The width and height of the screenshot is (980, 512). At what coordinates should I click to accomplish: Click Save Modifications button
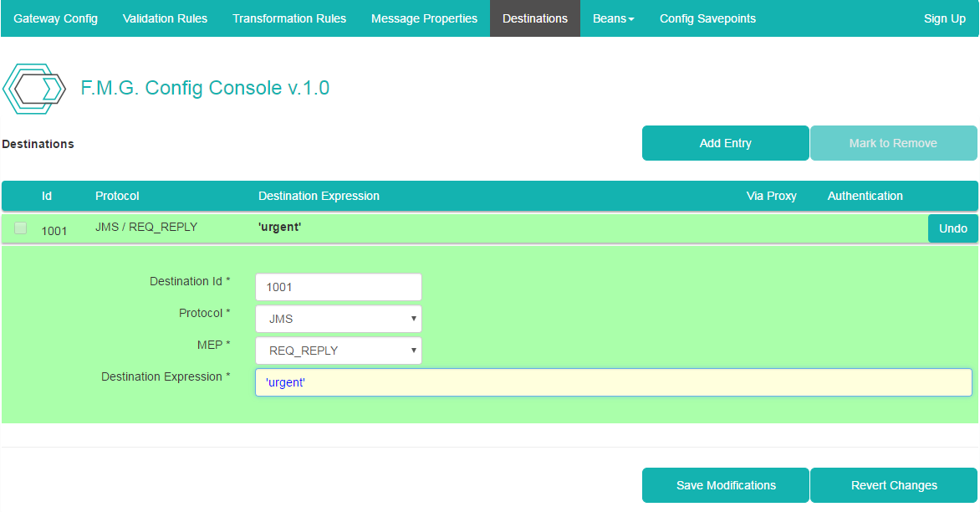(725, 485)
